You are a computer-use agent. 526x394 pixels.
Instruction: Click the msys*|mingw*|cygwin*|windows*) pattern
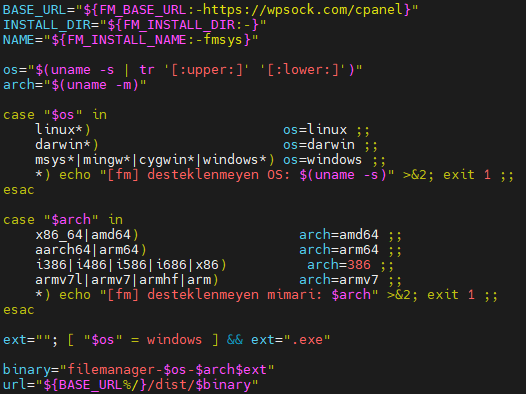(155, 160)
